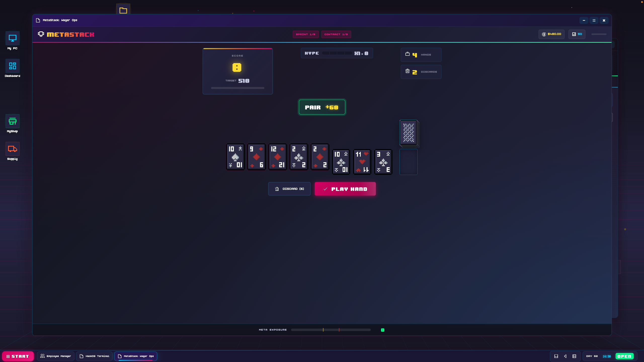Screen dimensions: 644x362
Task: Click the layout panel icon in the system tray
Action: [x=574, y=356]
